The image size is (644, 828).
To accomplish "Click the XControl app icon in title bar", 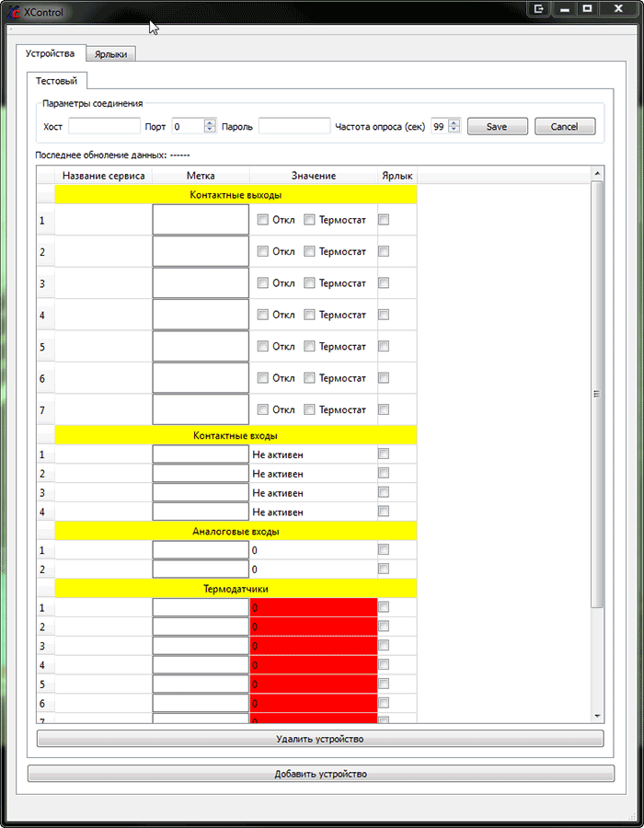I will 13,12.
